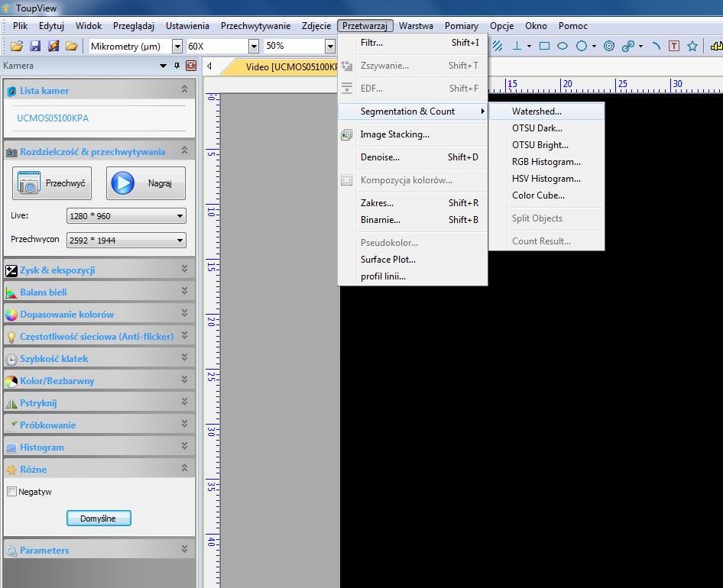Expand the Parameters section
The image size is (723, 588).
click(x=184, y=549)
